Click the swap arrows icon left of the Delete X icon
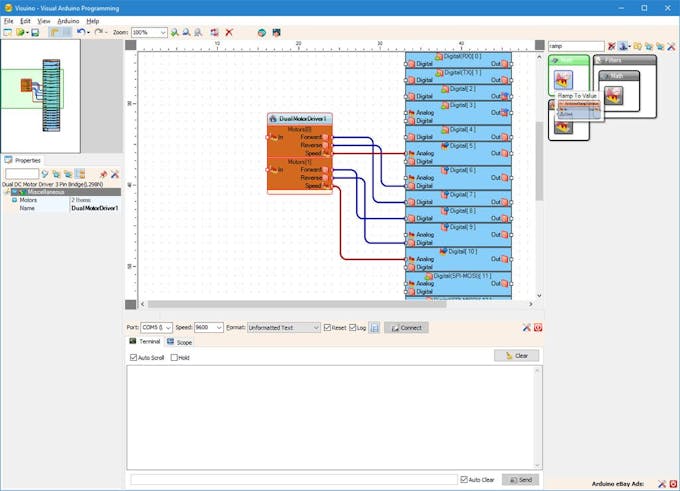The height and width of the screenshot is (491, 680). point(215,33)
